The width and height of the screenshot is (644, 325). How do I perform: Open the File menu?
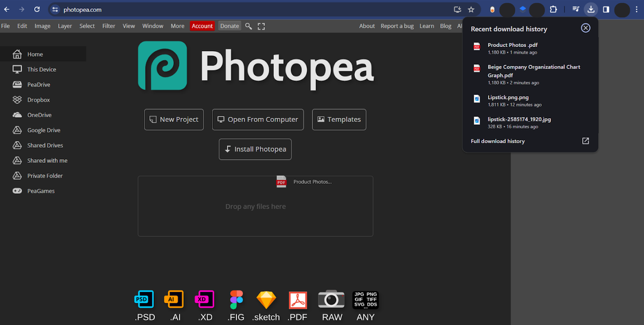(5, 26)
